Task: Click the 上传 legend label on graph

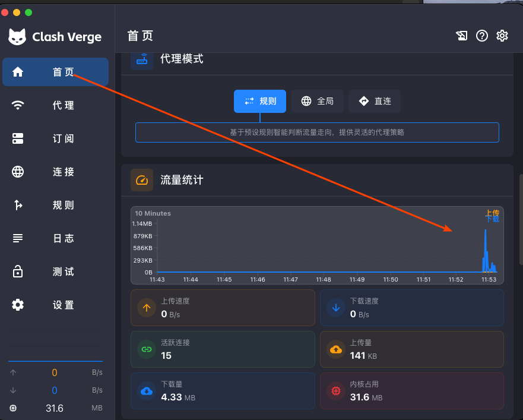Action: click(x=492, y=213)
